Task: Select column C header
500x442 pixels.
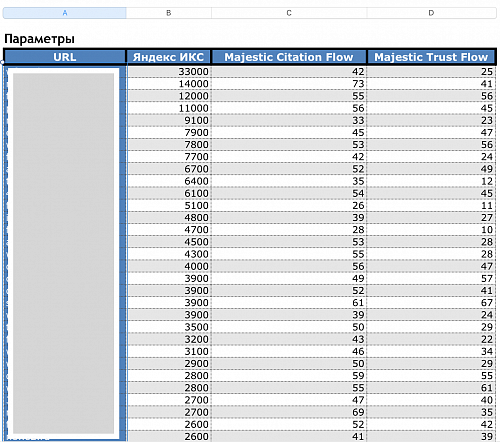Action: (x=289, y=13)
